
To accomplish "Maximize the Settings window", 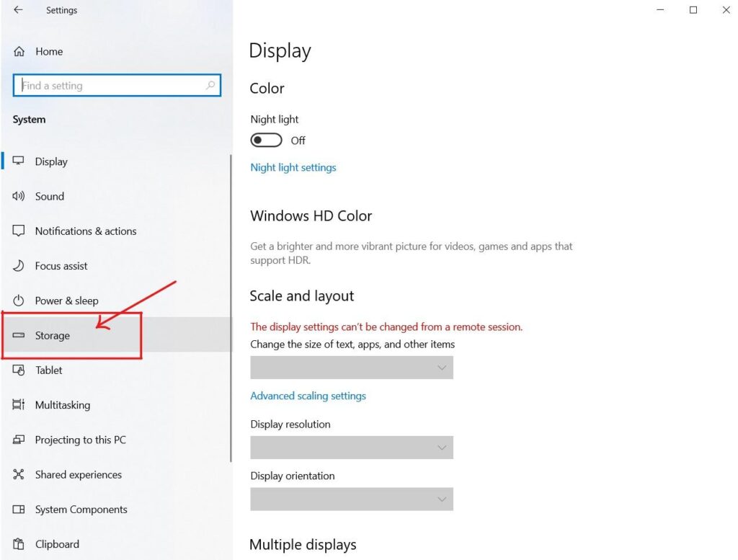I will tap(693, 10).
